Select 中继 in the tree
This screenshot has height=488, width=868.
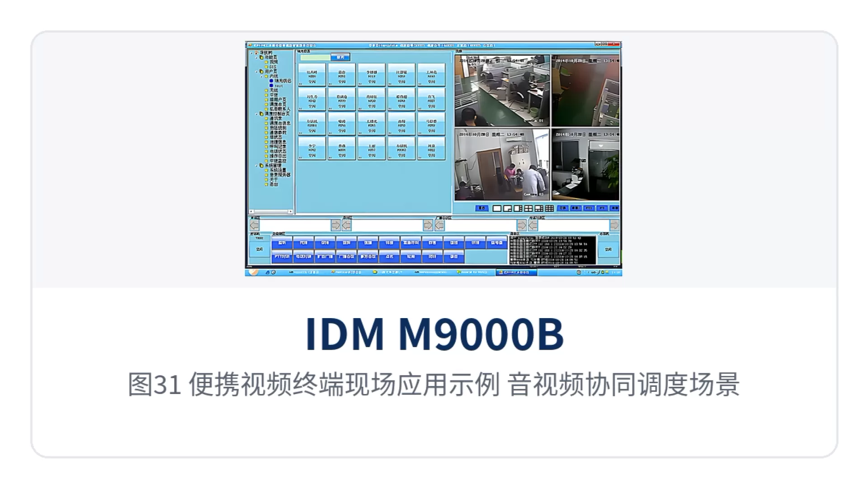[274, 95]
